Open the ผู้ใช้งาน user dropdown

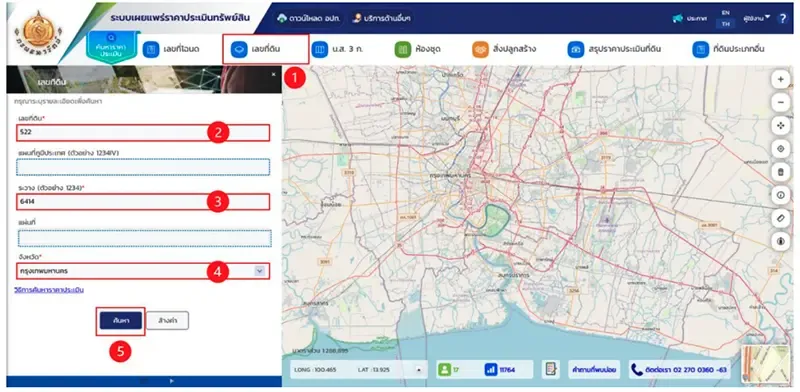pyautogui.click(x=756, y=18)
